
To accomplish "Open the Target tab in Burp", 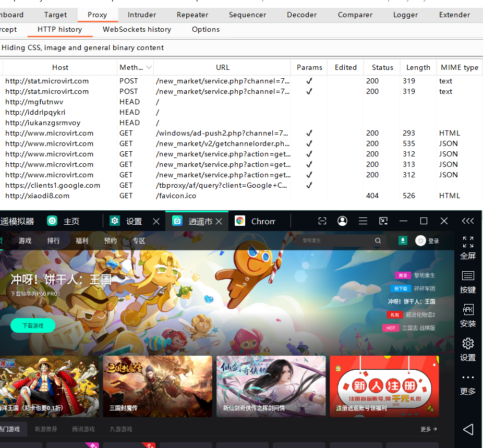I will tap(55, 15).
